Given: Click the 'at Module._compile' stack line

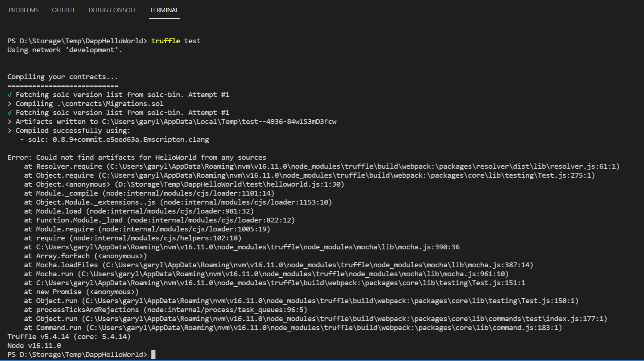Looking at the screenshot, I should (149, 193).
